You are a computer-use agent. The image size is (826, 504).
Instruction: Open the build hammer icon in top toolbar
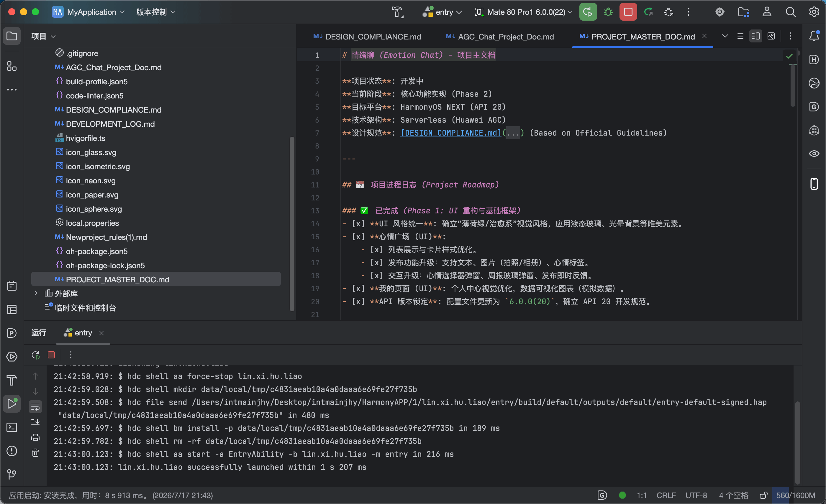397,12
